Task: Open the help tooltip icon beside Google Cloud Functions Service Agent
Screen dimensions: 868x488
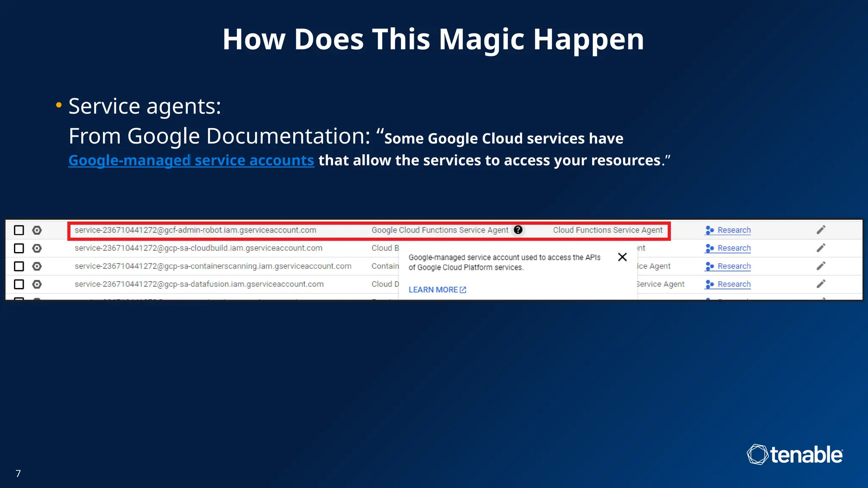Action: [x=518, y=230]
